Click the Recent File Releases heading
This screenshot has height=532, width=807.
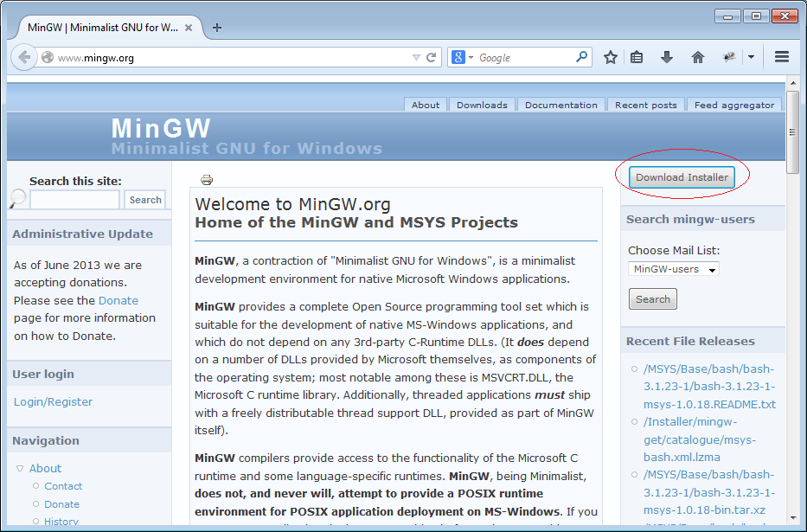point(690,341)
